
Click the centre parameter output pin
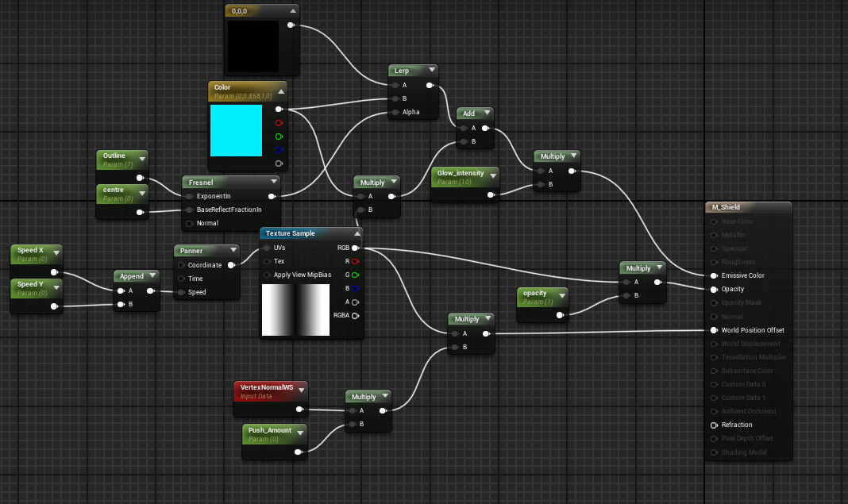pyautogui.click(x=140, y=212)
